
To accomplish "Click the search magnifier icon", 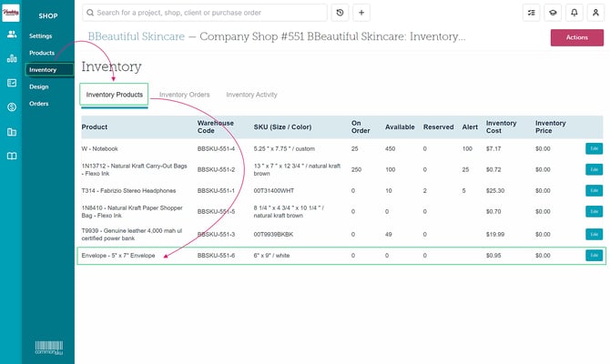I will tap(90, 13).
